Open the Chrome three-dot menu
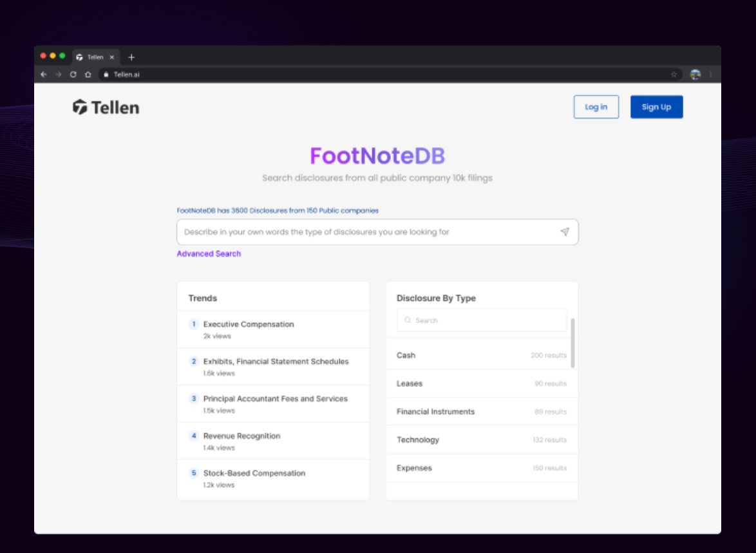Viewport: 756px width, 553px height. 710,74
